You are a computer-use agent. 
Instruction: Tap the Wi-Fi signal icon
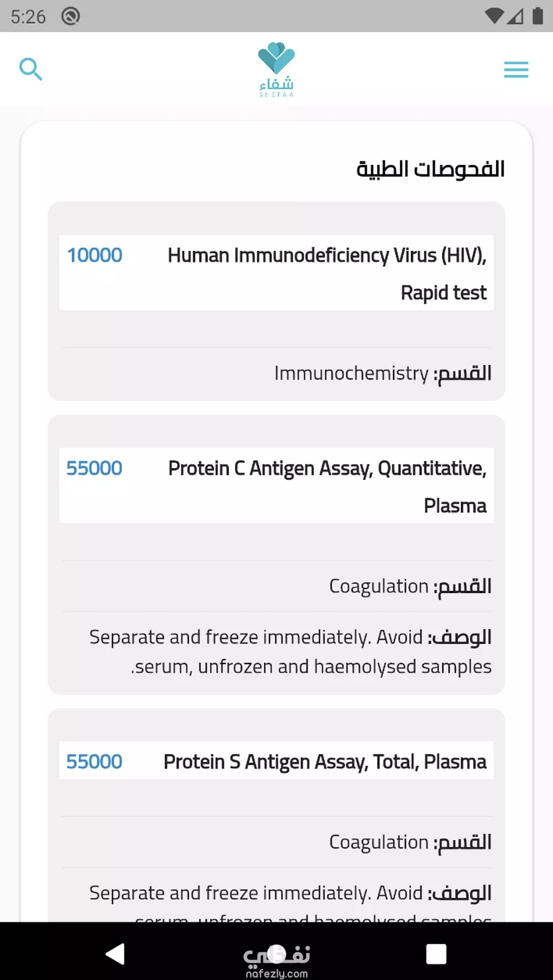coord(493,16)
